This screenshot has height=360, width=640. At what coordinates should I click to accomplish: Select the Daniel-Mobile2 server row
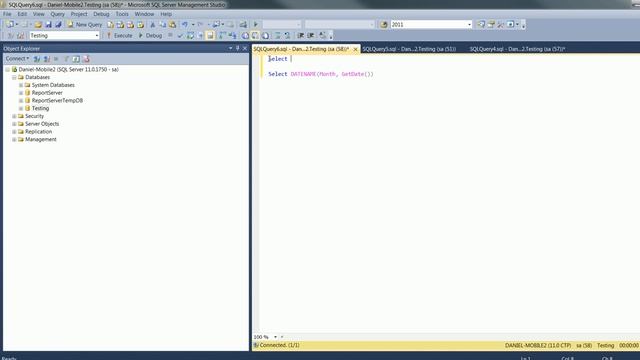coord(68,69)
